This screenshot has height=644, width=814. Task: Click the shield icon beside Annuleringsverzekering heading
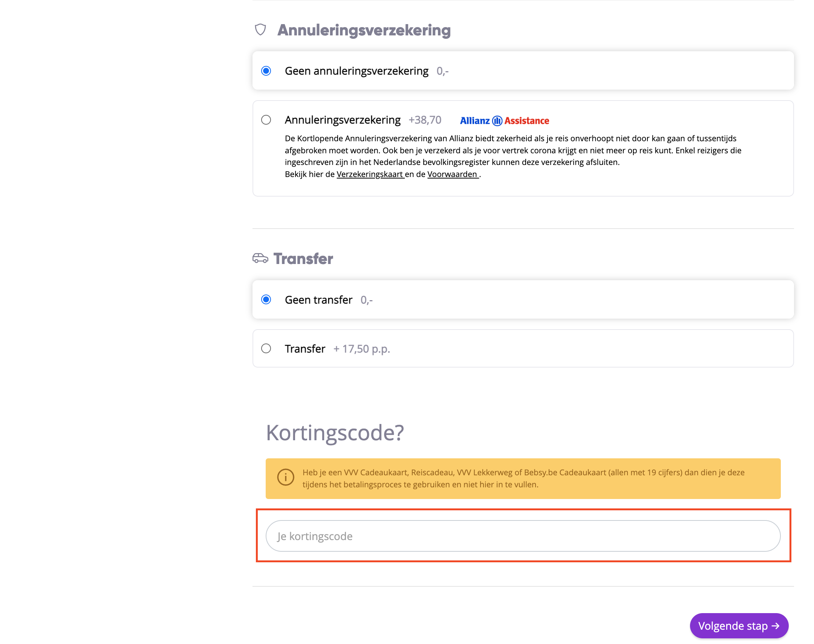click(x=260, y=30)
